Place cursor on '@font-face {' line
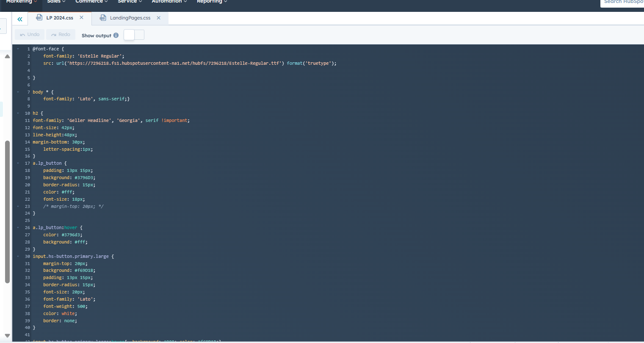Screen dimensions: 644x343 (48, 49)
